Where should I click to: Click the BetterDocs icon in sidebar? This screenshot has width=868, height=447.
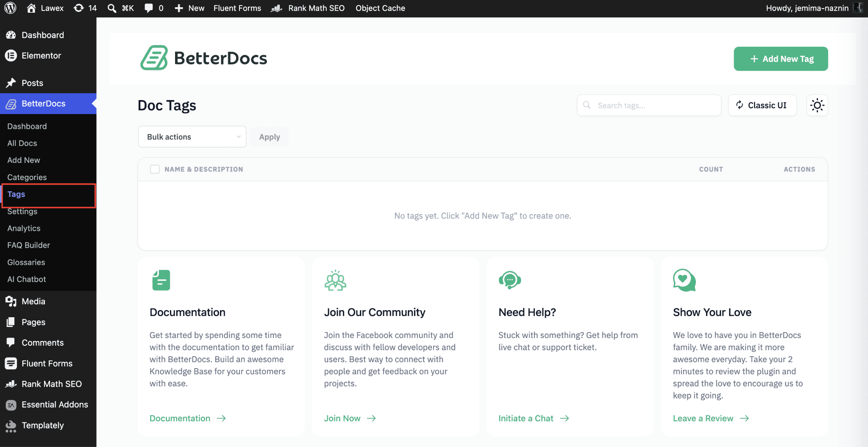coord(11,103)
